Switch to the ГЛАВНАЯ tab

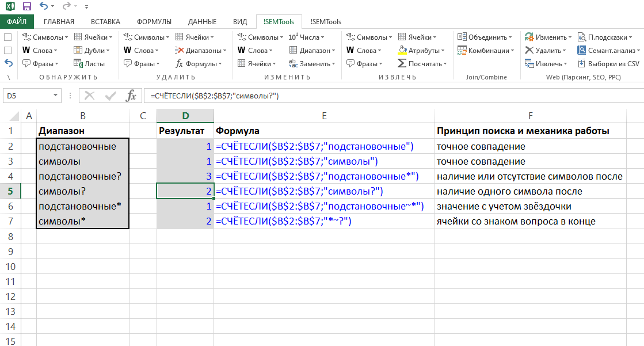tap(59, 22)
